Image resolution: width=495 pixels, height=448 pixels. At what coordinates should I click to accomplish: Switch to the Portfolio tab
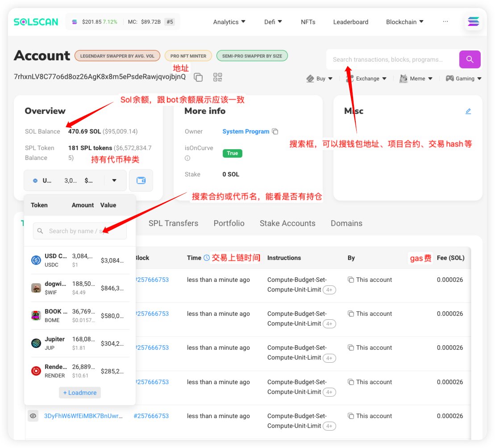(229, 223)
